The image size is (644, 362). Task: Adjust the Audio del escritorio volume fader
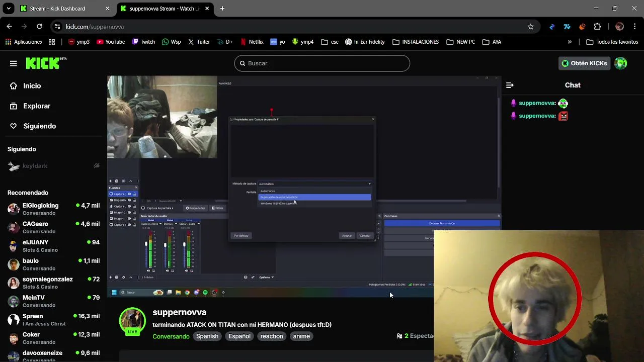pos(146,244)
